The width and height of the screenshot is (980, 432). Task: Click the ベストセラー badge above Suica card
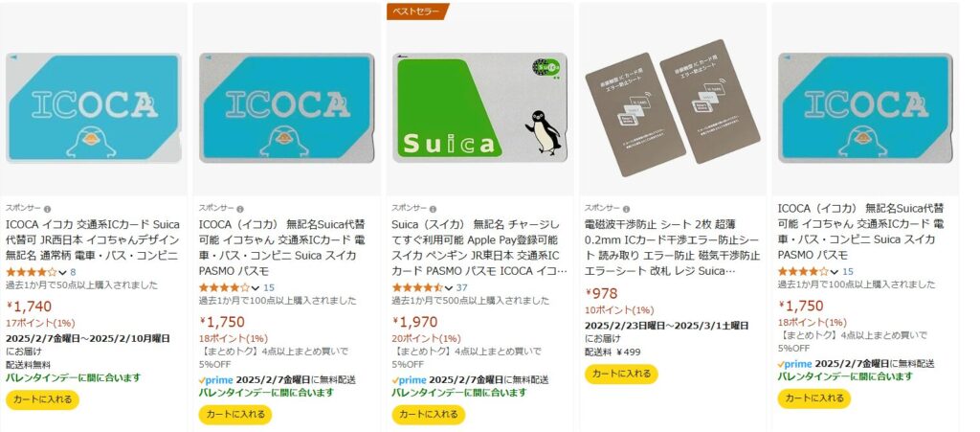416,11
